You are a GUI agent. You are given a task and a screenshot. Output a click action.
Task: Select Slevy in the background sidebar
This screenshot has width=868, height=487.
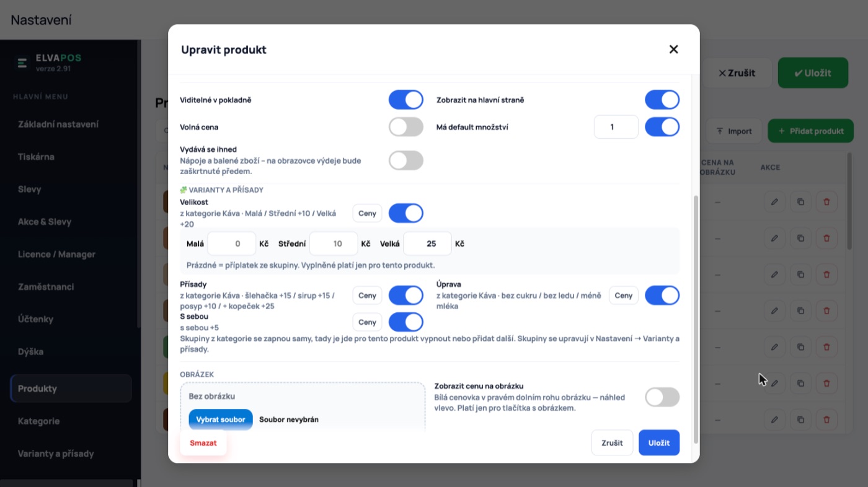(x=30, y=189)
